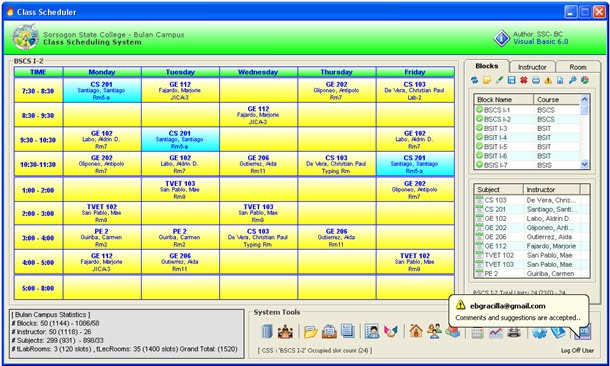Click the blue document page icon

[560, 80]
